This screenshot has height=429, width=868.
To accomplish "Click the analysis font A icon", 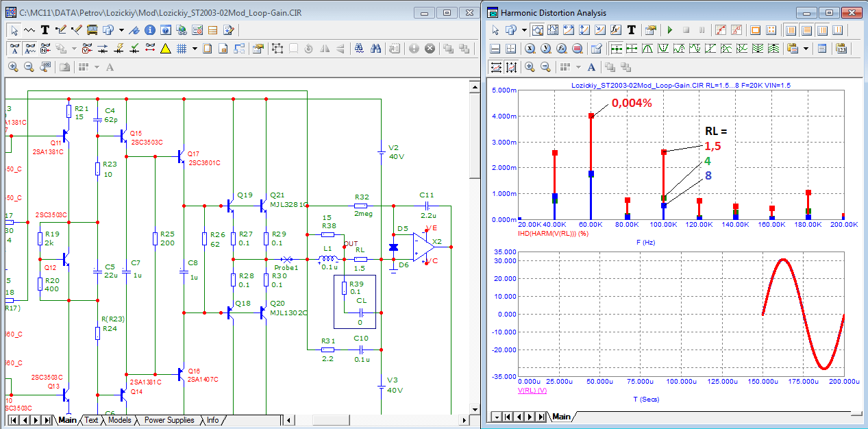I will pos(591,67).
